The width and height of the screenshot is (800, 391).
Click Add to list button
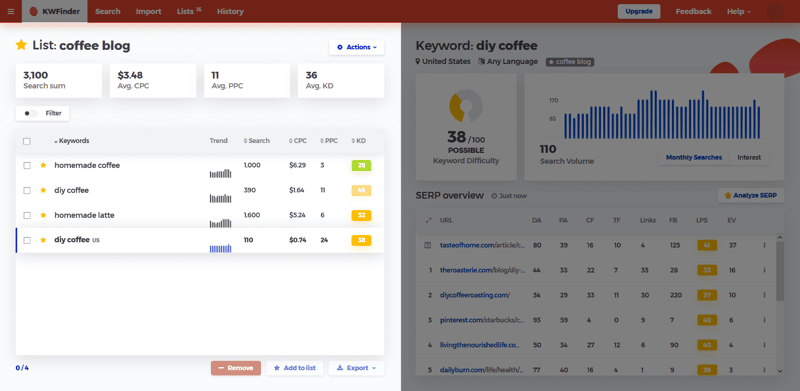294,368
